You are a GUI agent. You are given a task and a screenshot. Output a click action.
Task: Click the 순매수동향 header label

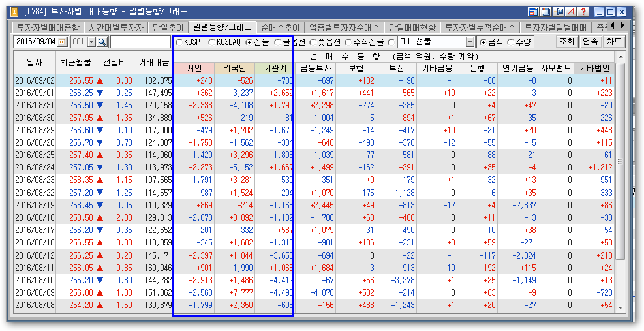coord(346,56)
